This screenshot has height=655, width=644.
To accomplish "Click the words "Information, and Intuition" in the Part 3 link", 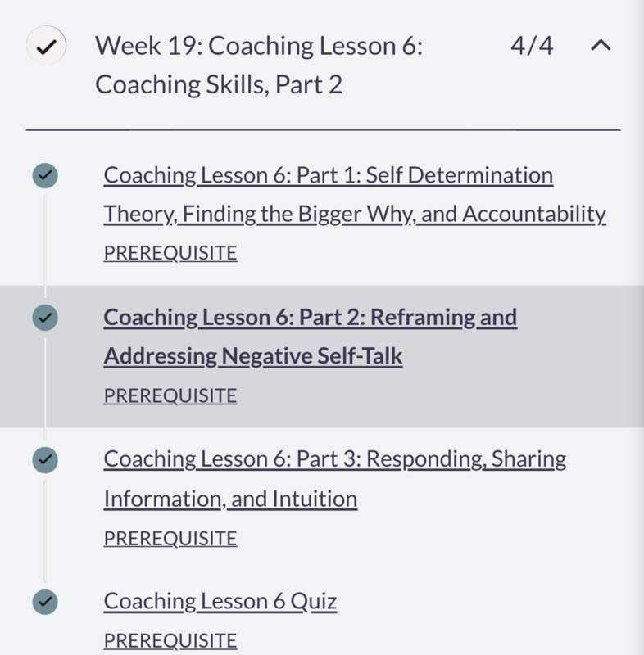I will [231, 499].
